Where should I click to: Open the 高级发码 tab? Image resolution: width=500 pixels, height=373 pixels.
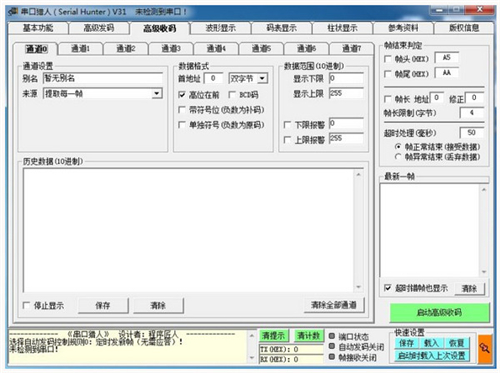point(99,28)
